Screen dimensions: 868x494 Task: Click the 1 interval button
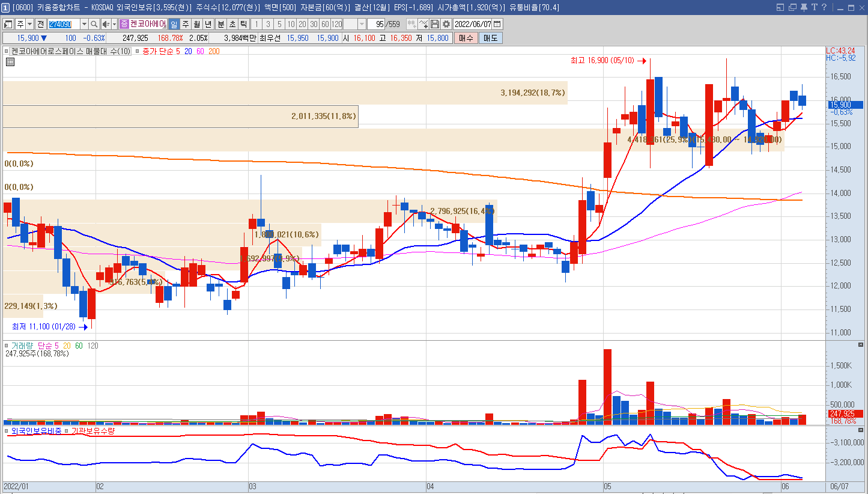pos(256,24)
